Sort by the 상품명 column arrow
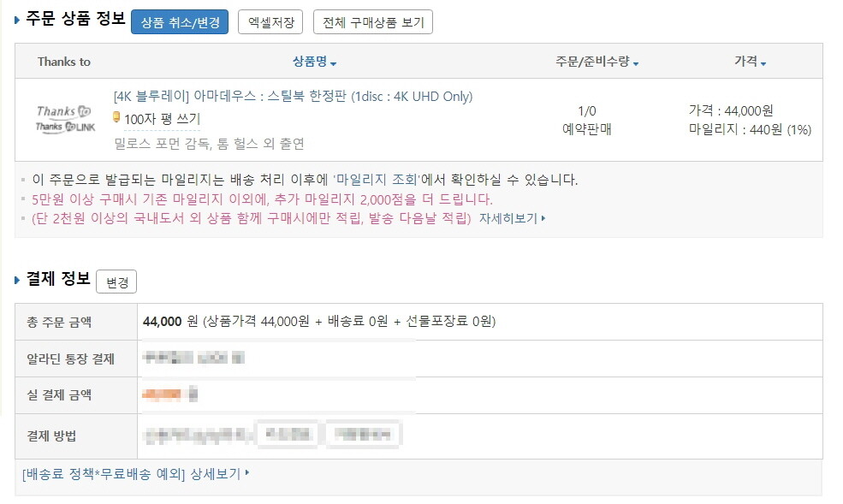 [x=333, y=63]
